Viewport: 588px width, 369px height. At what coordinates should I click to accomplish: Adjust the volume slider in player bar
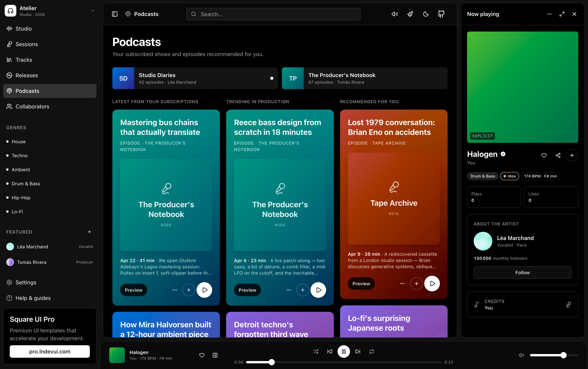point(554,355)
